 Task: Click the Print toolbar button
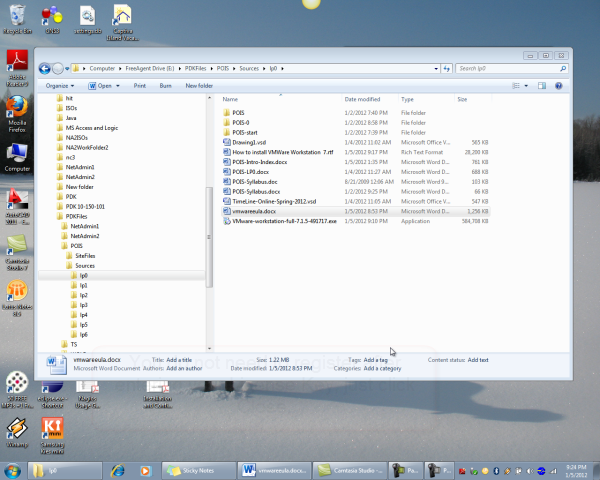pos(140,86)
